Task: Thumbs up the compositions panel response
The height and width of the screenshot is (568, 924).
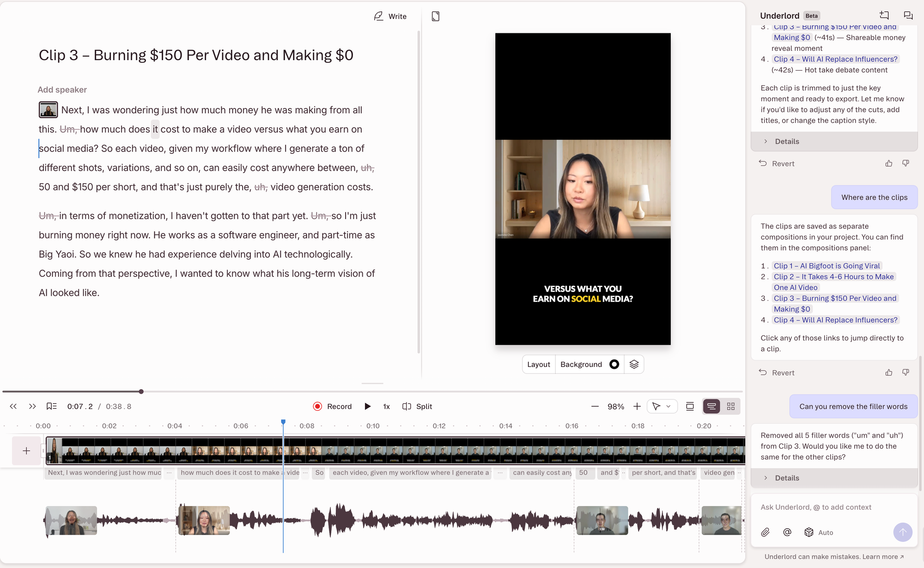Action: pyautogui.click(x=889, y=373)
